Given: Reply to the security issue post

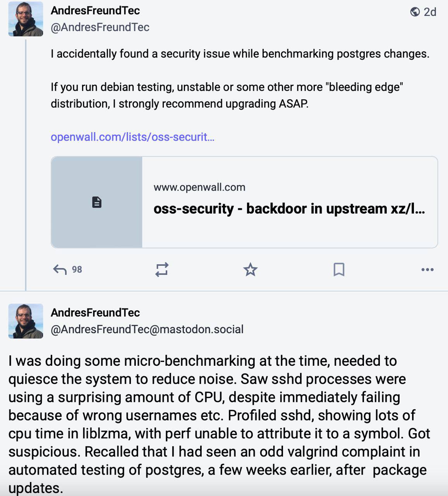Looking at the screenshot, I should point(60,269).
